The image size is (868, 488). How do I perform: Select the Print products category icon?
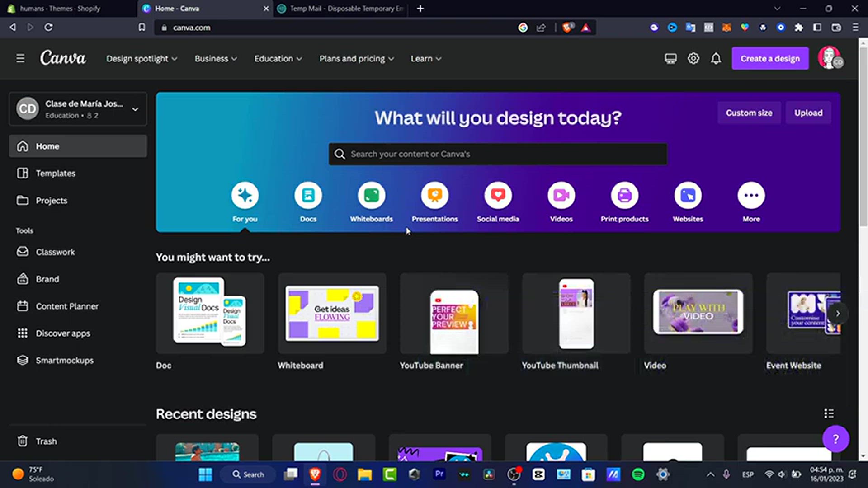(x=625, y=195)
